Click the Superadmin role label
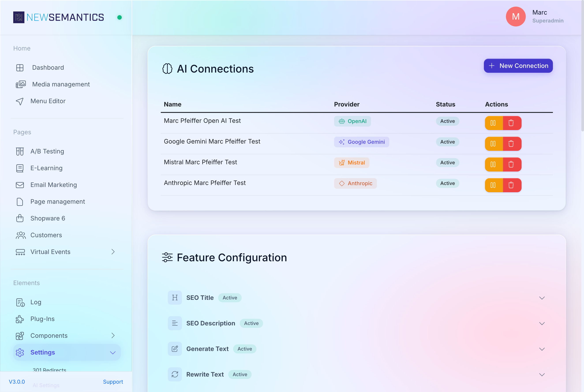Viewport: 584px width, 392px height. tap(548, 21)
